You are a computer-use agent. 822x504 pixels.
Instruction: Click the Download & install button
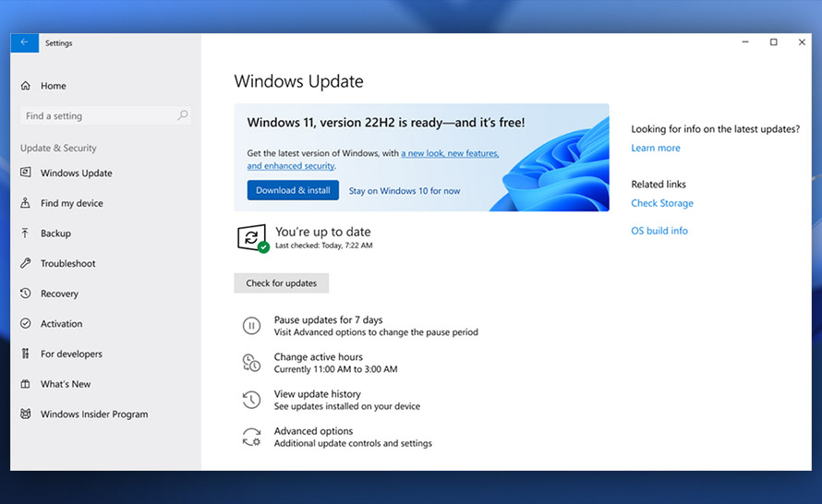point(293,190)
